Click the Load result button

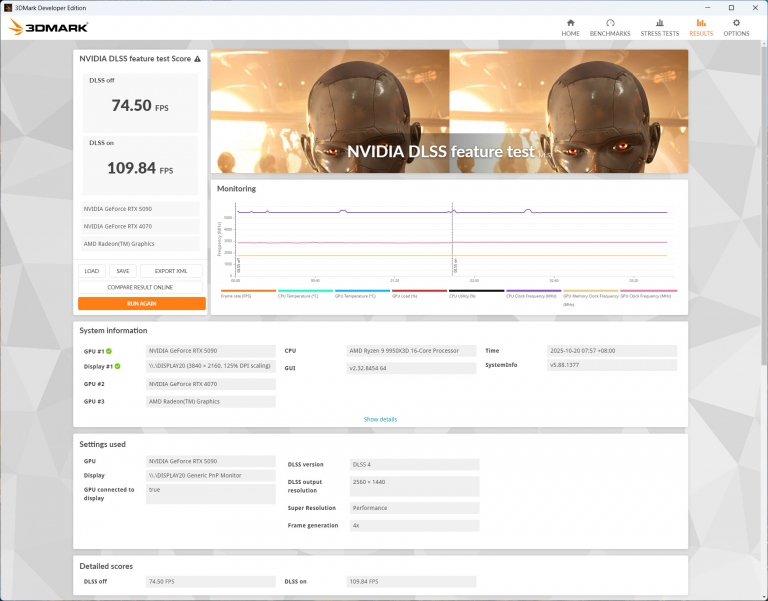pyautogui.click(x=92, y=271)
